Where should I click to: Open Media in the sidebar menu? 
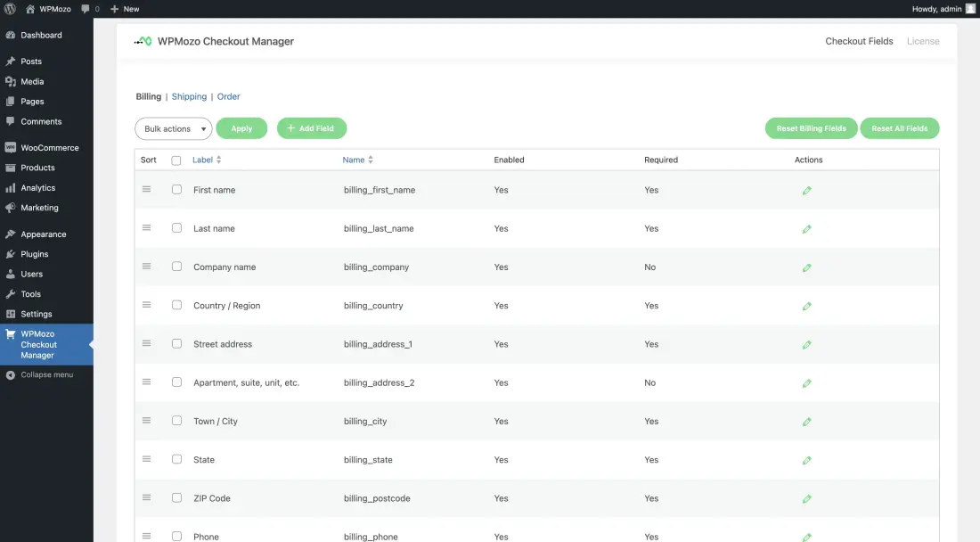(46, 81)
